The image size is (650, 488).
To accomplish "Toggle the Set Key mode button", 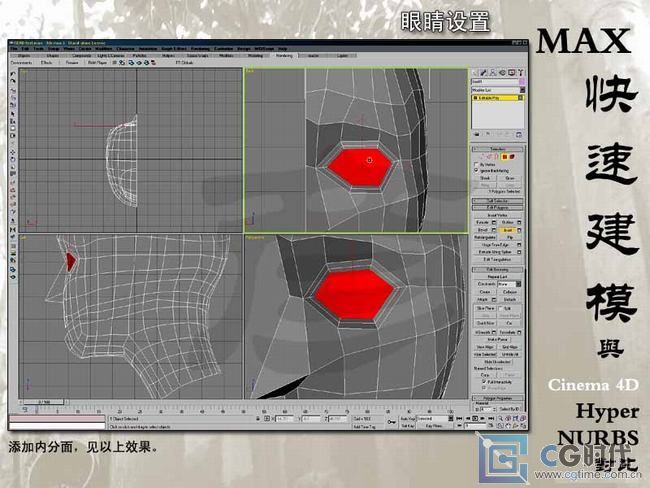I will [407, 426].
